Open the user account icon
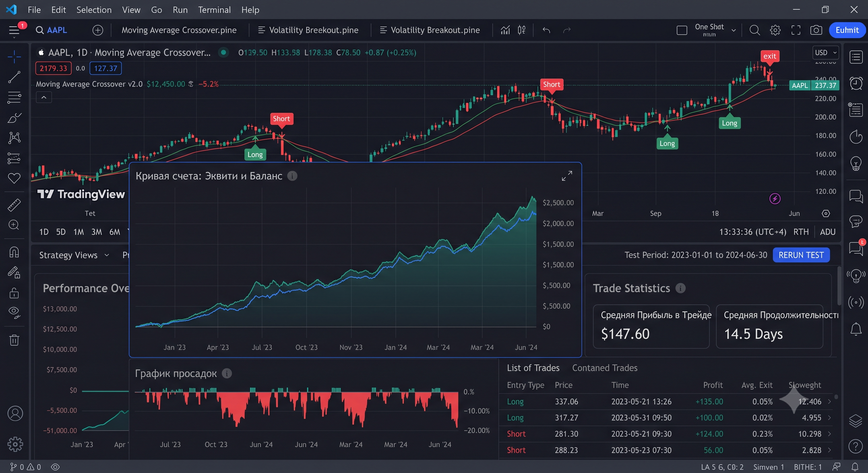This screenshot has height=473, width=868. (15, 413)
